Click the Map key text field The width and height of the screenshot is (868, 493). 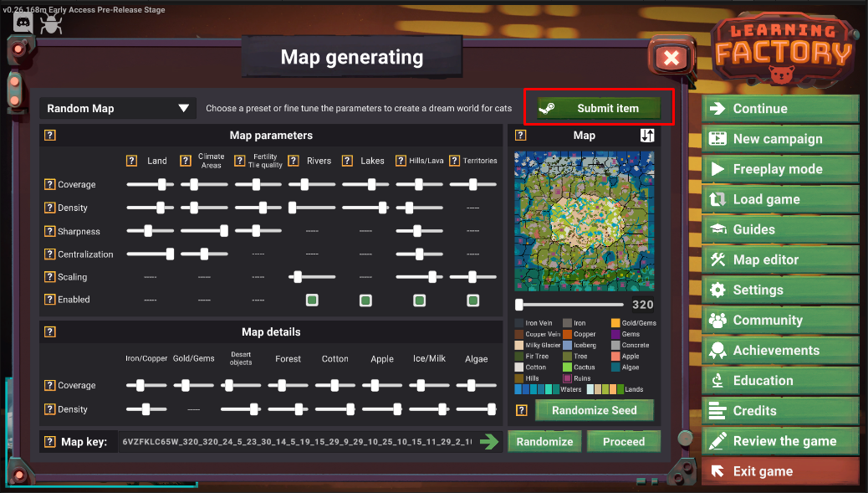pyautogui.click(x=298, y=441)
